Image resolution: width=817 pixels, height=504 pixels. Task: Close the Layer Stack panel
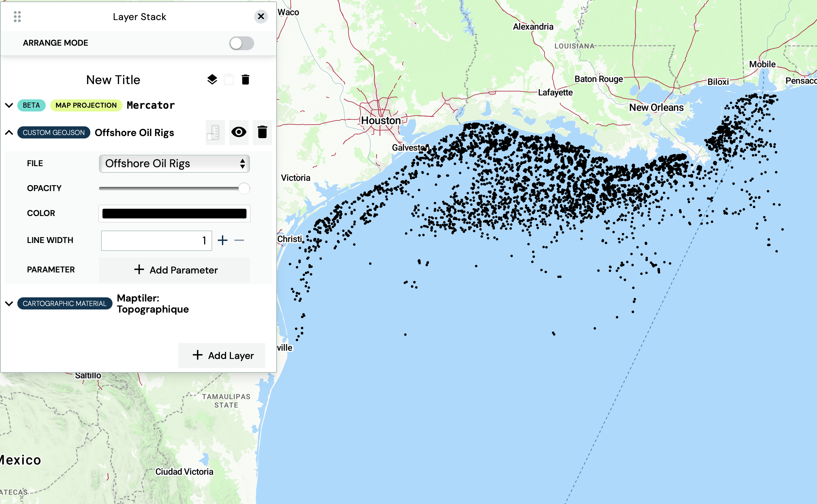(x=261, y=16)
